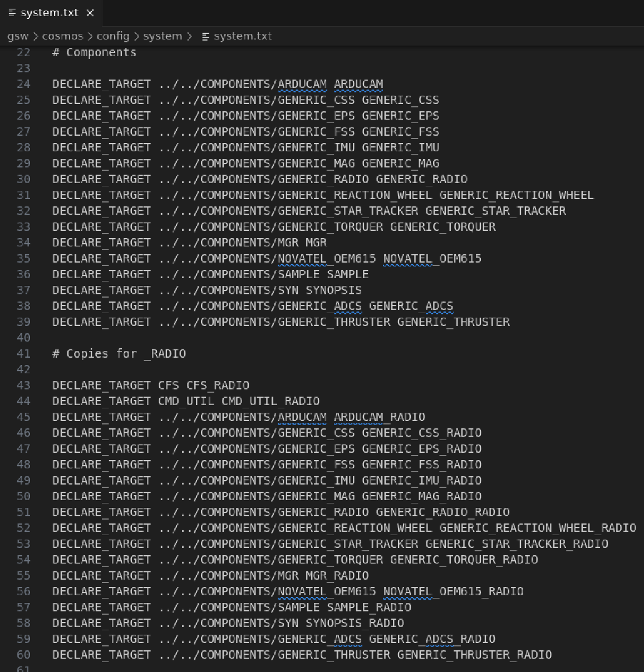Expand chevron after config in breadcrumb
Image resolution: width=644 pixels, height=672 pixels.
[x=137, y=36]
